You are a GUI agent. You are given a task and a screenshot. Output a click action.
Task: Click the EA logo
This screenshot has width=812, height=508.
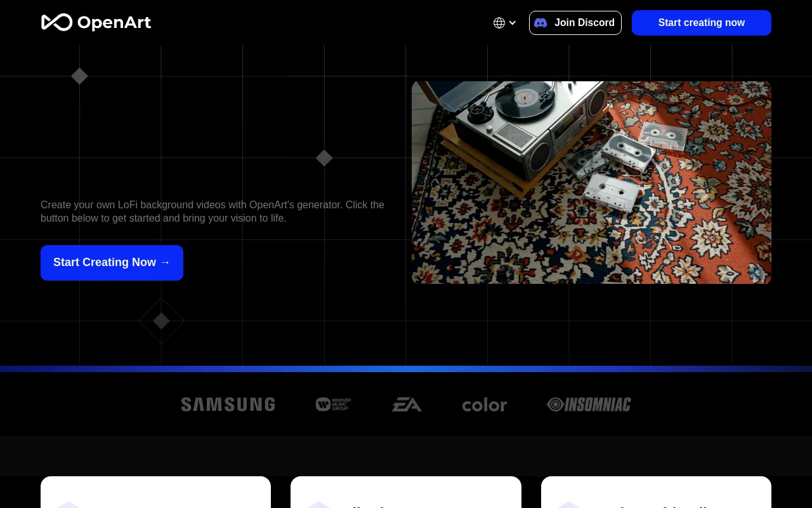407,404
